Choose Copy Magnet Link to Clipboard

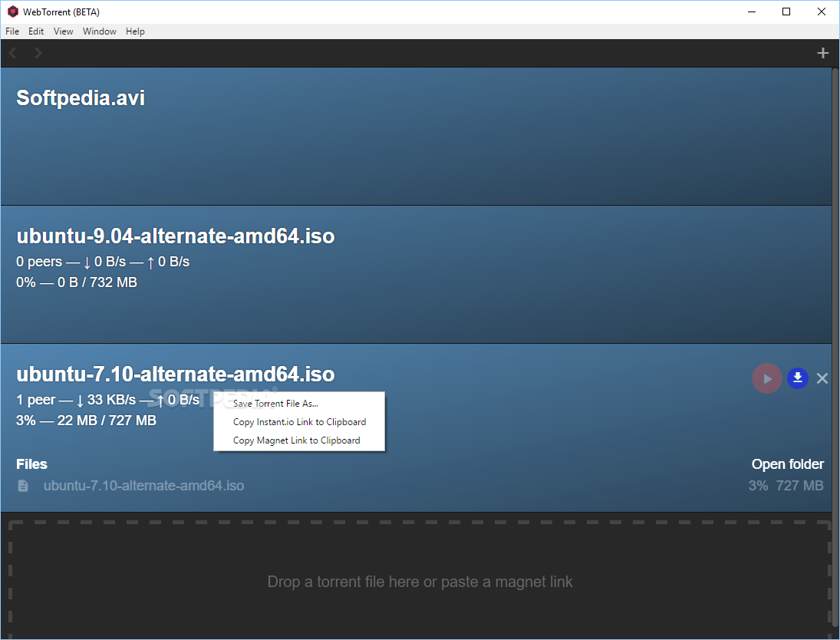point(299,440)
